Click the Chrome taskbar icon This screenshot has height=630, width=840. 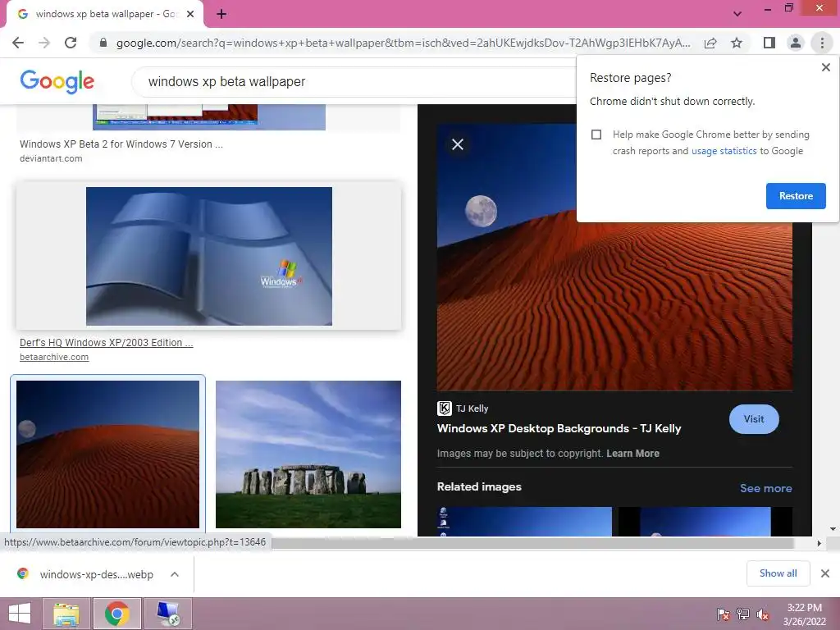click(x=117, y=614)
